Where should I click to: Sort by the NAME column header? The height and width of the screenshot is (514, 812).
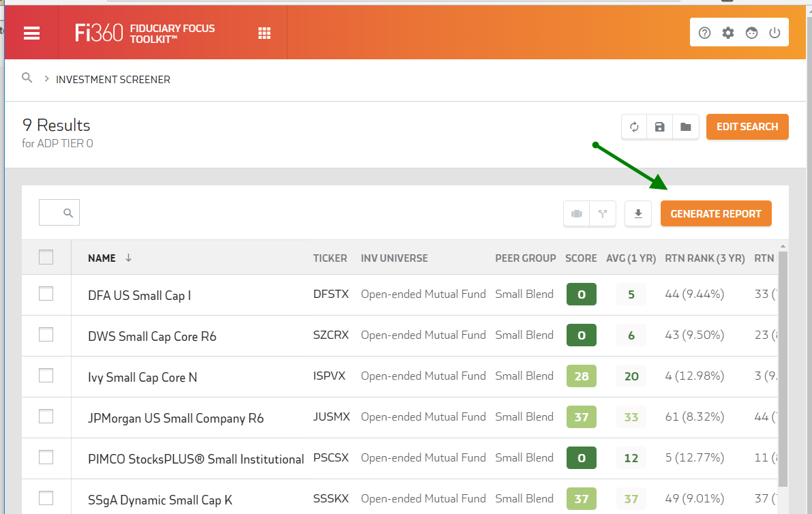click(102, 258)
